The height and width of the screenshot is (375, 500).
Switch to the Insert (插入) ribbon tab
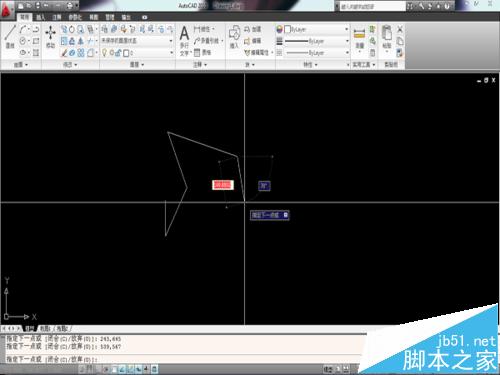click(x=41, y=17)
